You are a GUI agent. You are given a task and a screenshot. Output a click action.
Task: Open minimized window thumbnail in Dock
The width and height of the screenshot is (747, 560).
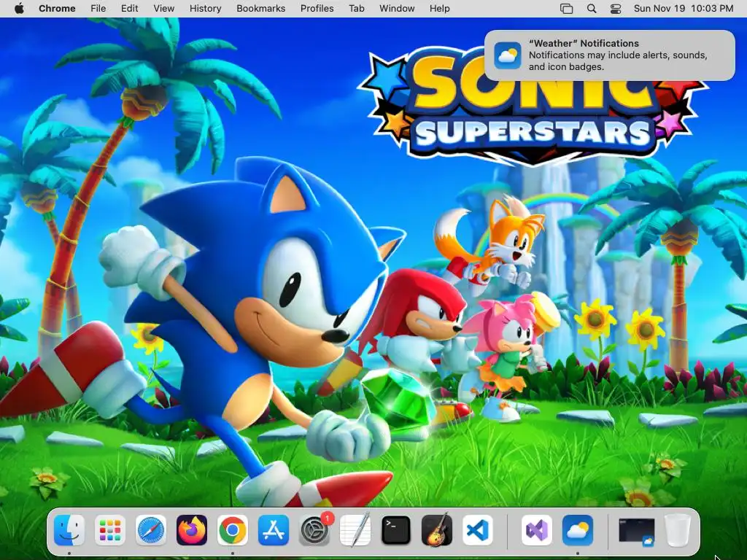[x=637, y=531]
